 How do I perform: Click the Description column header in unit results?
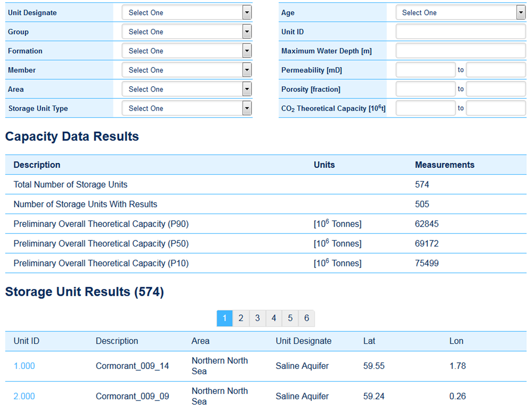117,341
